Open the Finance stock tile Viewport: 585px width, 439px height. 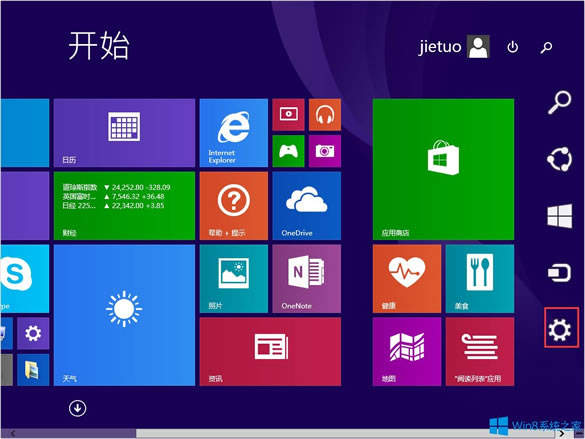tap(124, 206)
